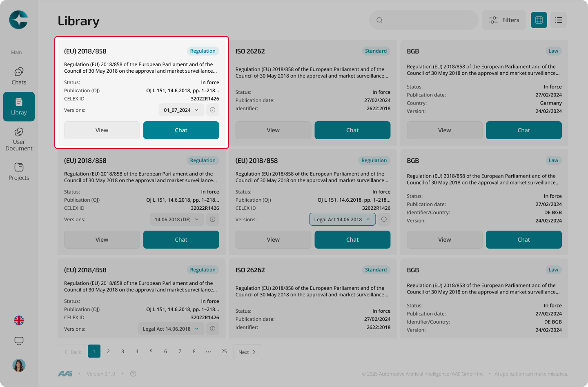
Task: Open User Document section
Action: (x=19, y=139)
